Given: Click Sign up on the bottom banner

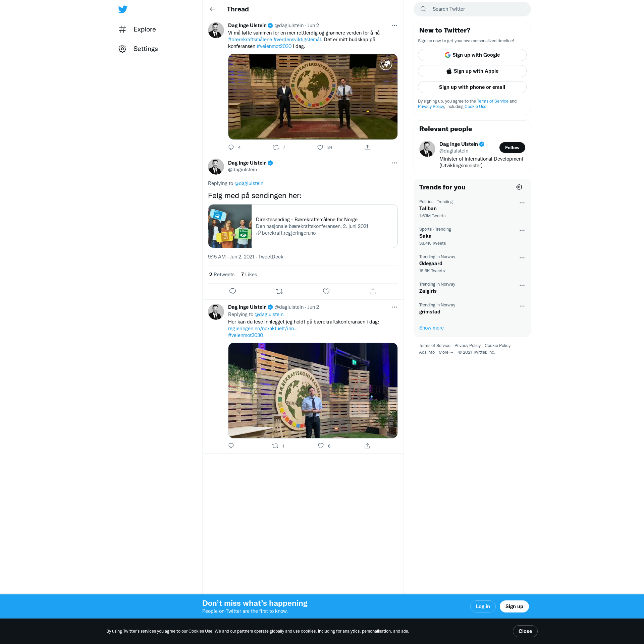Looking at the screenshot, I should [514, 606].
